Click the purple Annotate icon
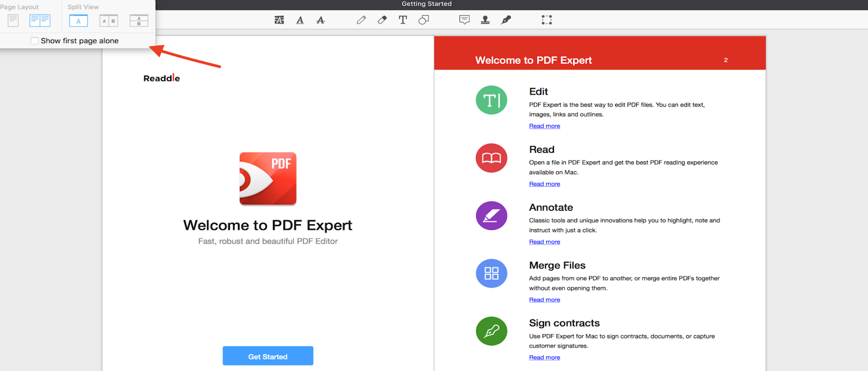The image size is (868, 371). pyautogui.click(x=492, y=216)
